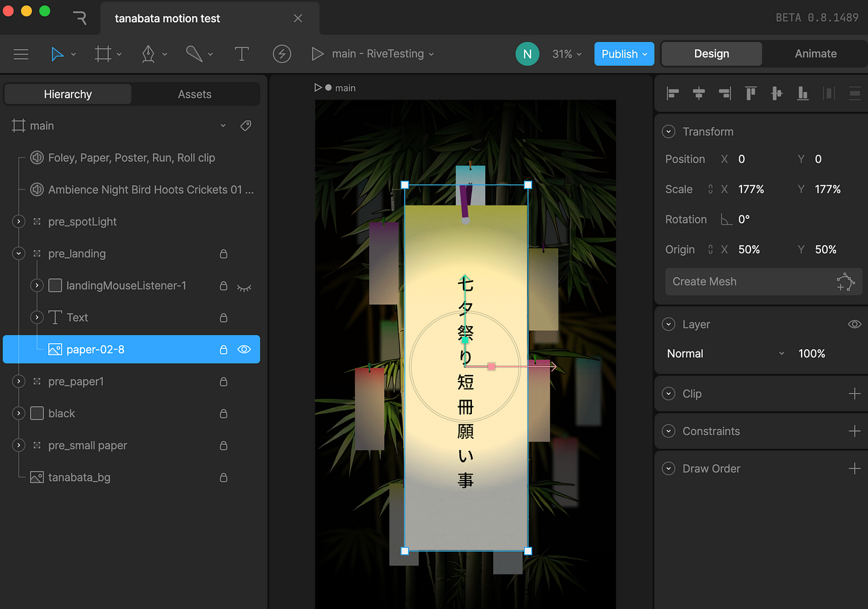Screen dimensions: 868x609
Task: Align selection to vertical centers
Action: pyautogui.click(x=777, y=93)
